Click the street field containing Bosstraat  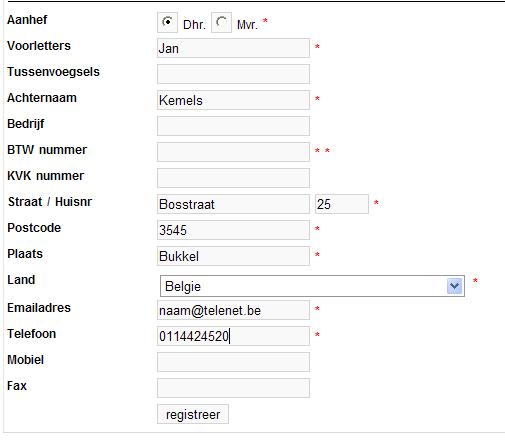(x=233, y=204)
